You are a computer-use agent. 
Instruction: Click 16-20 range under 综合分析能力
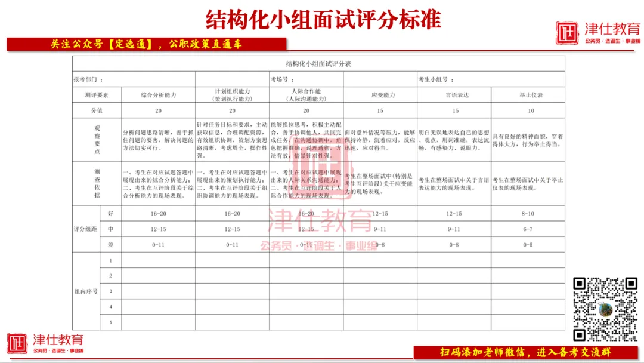tap(158, 213)
